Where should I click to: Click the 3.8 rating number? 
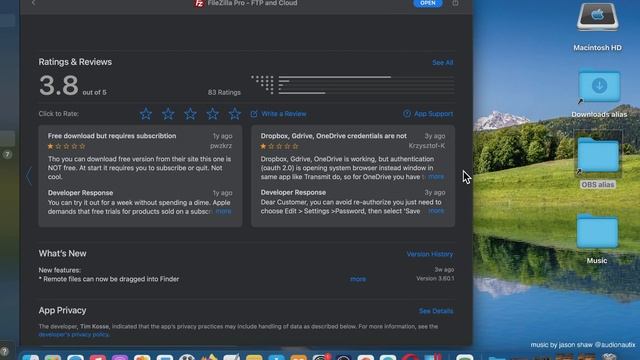pyautogui.click(x=59, y=86)
